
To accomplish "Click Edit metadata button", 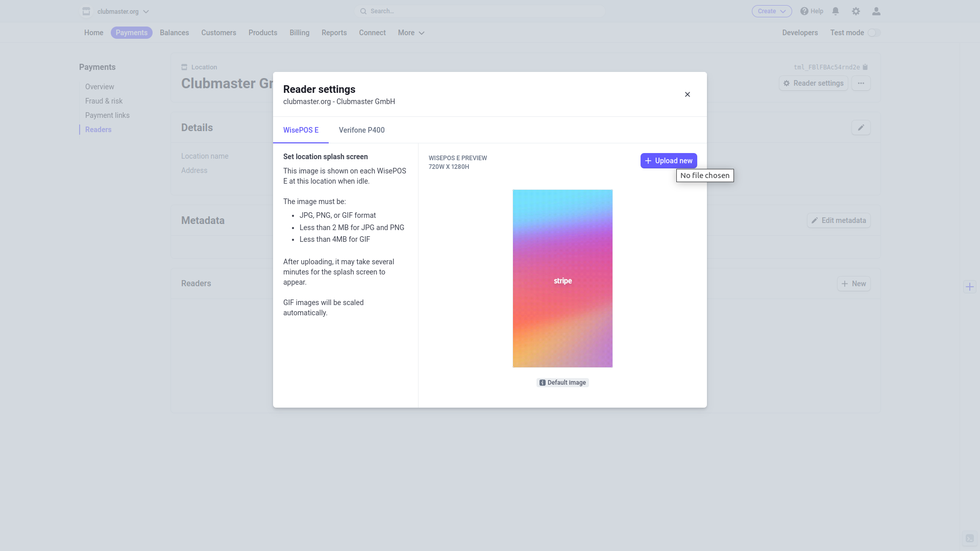I will (x=839, y=220).
